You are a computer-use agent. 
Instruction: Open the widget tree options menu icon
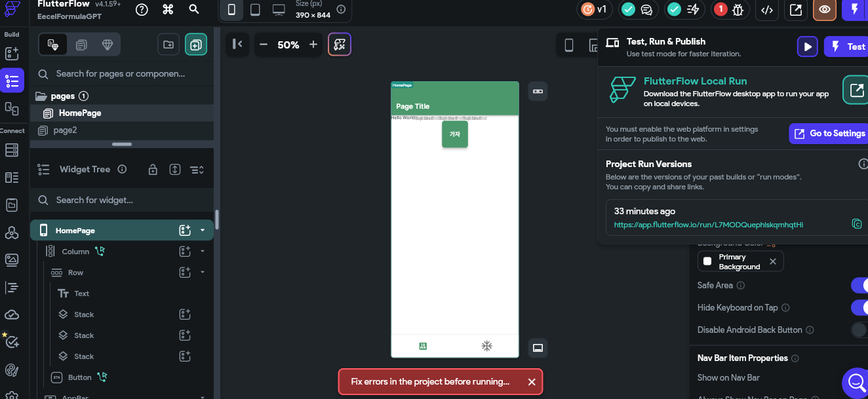point(197,170)
